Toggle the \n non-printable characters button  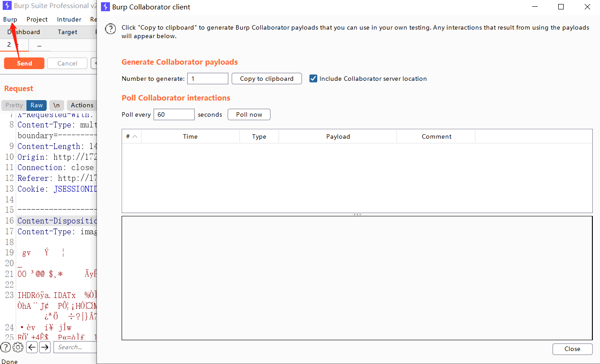click(56, 105)
